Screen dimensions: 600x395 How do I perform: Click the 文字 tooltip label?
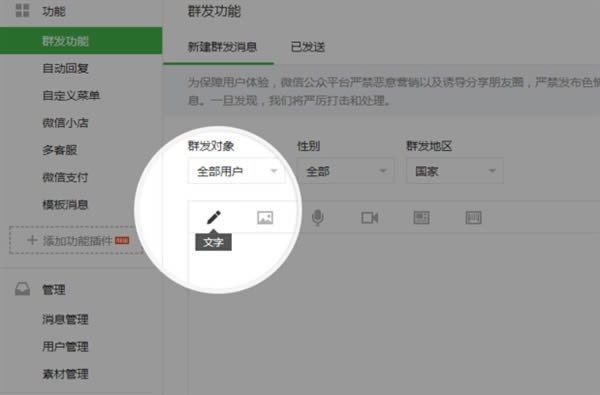pos(213,242)
